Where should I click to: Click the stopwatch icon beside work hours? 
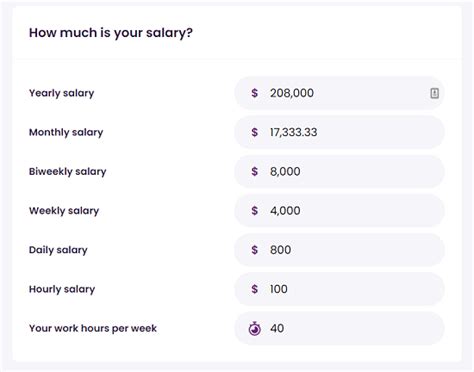coord(255,329)
